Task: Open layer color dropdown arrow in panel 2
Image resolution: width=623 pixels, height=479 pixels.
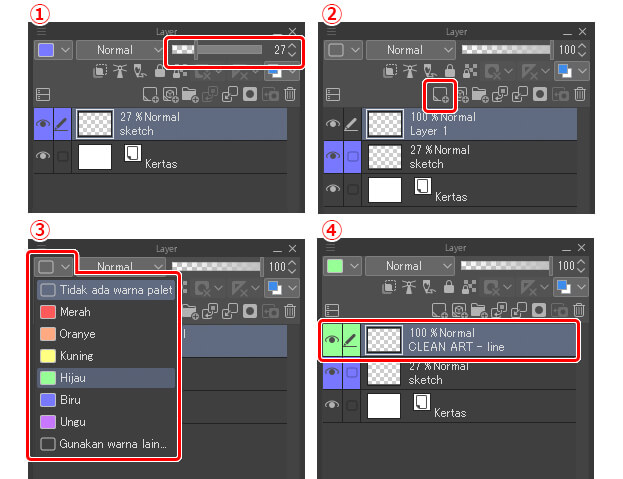Action: pos(355,50)
